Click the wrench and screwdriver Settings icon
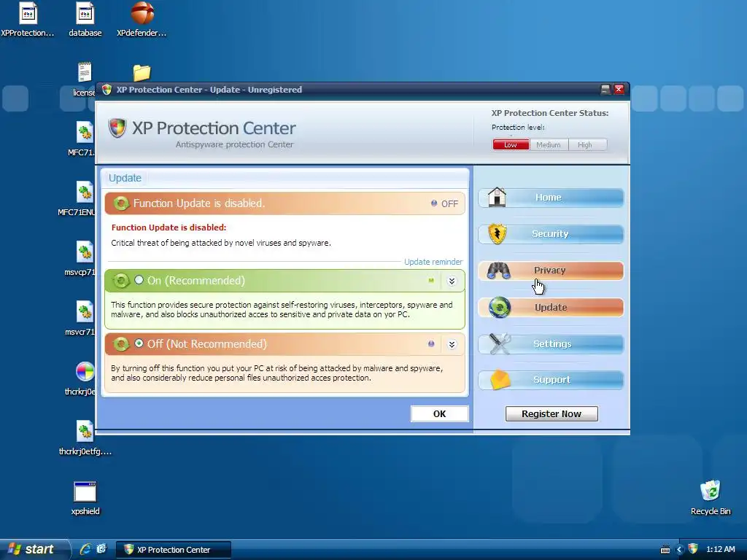 coord(499,343)
